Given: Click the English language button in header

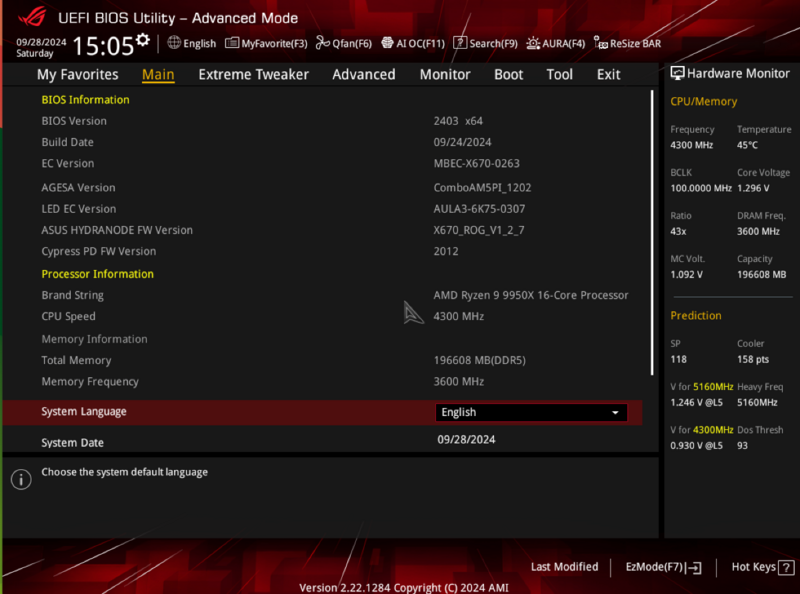Looking at the screenshot, I should [192, 43].
